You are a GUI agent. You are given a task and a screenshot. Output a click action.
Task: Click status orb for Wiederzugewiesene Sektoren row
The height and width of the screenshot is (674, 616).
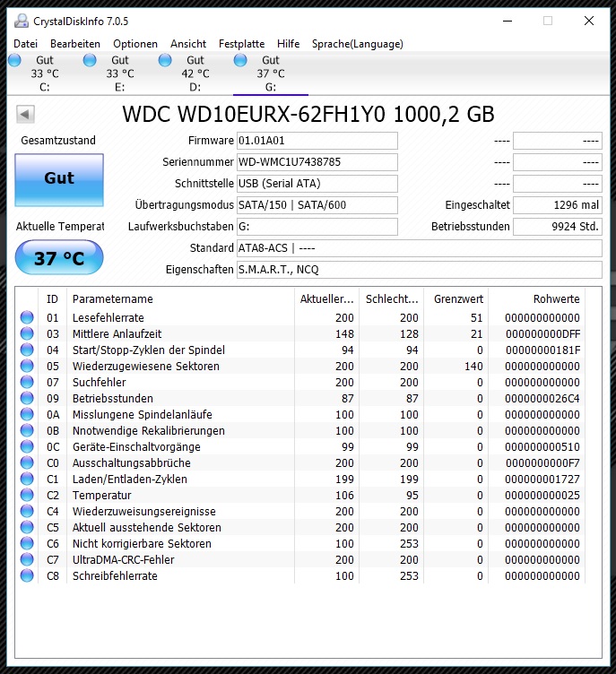pyautogui.click(x=27, y=366)
